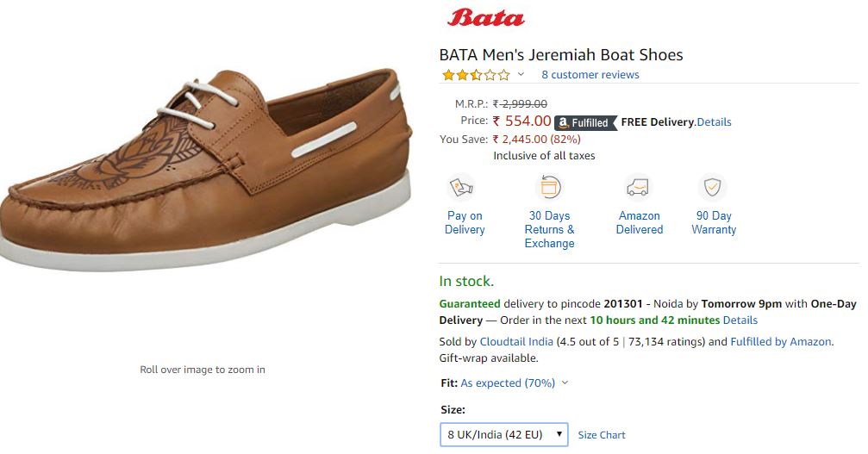Click the Fulfilled by Amazon link
This screenshot has height=454, width=868.
[x=780, y=342]
